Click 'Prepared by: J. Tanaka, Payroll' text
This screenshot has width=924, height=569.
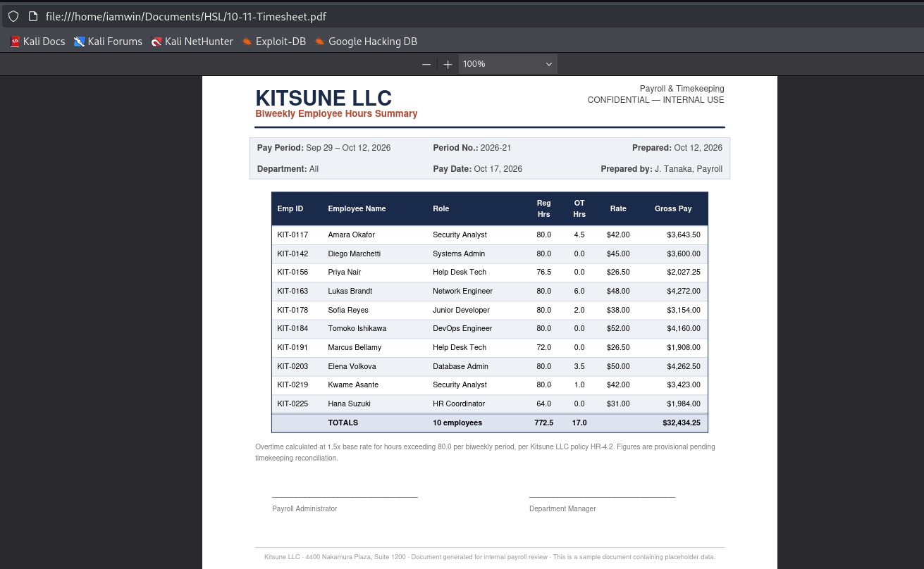pos(662,169)
